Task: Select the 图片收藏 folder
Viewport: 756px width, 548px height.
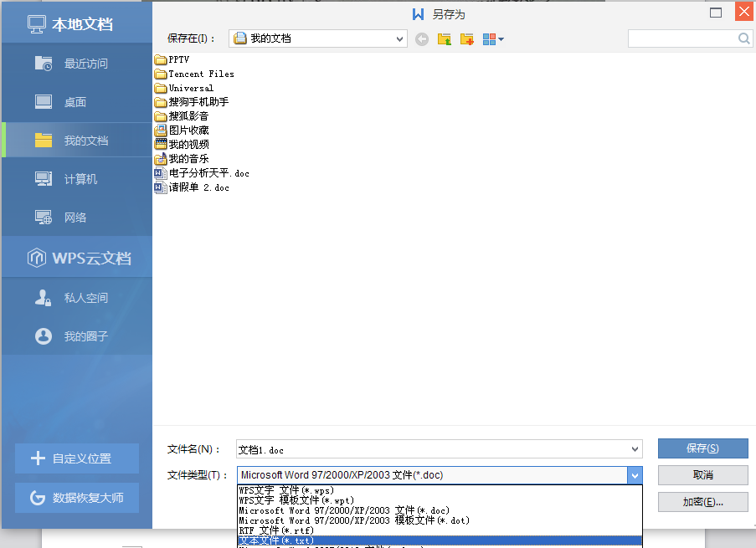Action: coord(182,131)
